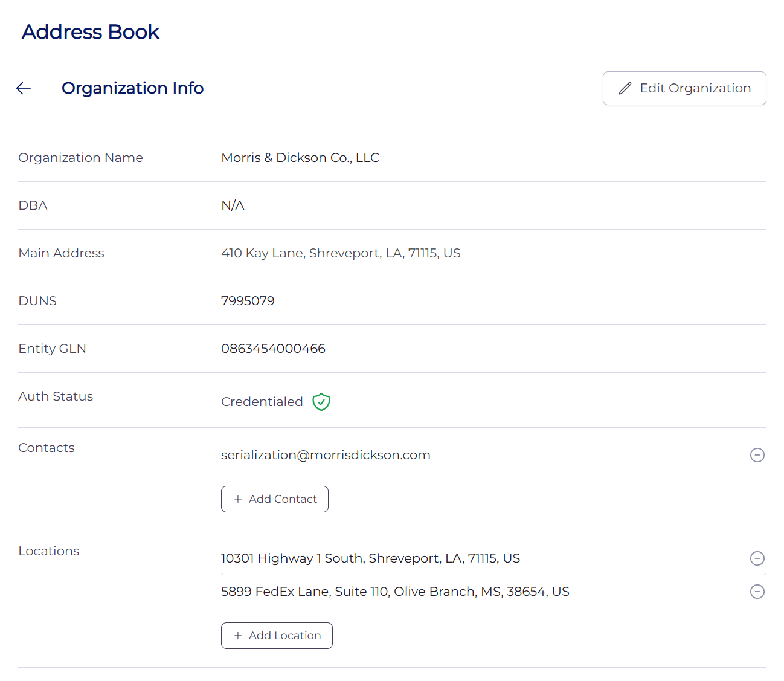The image size is (784, 681).
Task: Remove the serialization@morrisdickson.com contact
Action: coord(757,455)
